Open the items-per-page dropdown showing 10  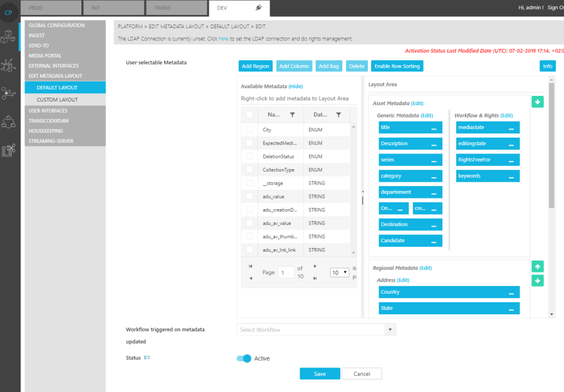click(x=339, y=273)
